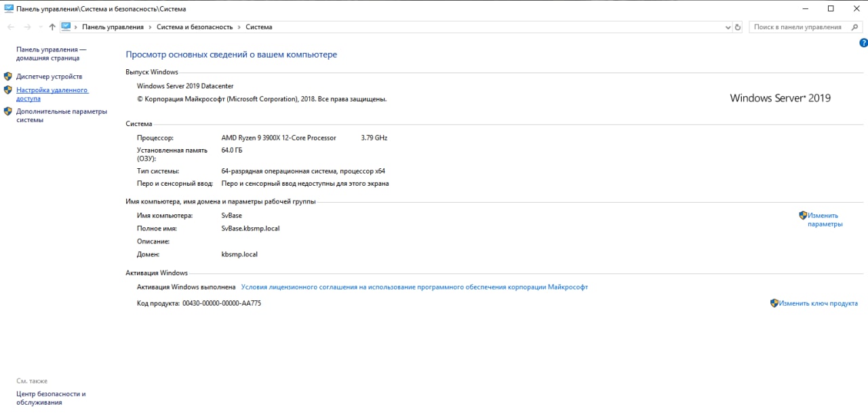Click the Forward navigation arrow

[x=27, y=27]
